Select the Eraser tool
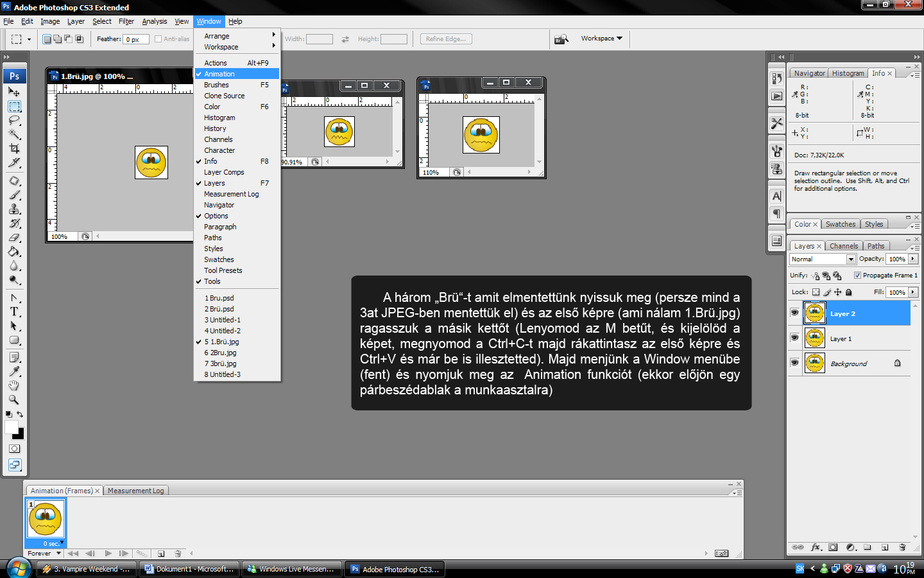The image size is (924, 578). pyautogui.click(x=14, y=238)
